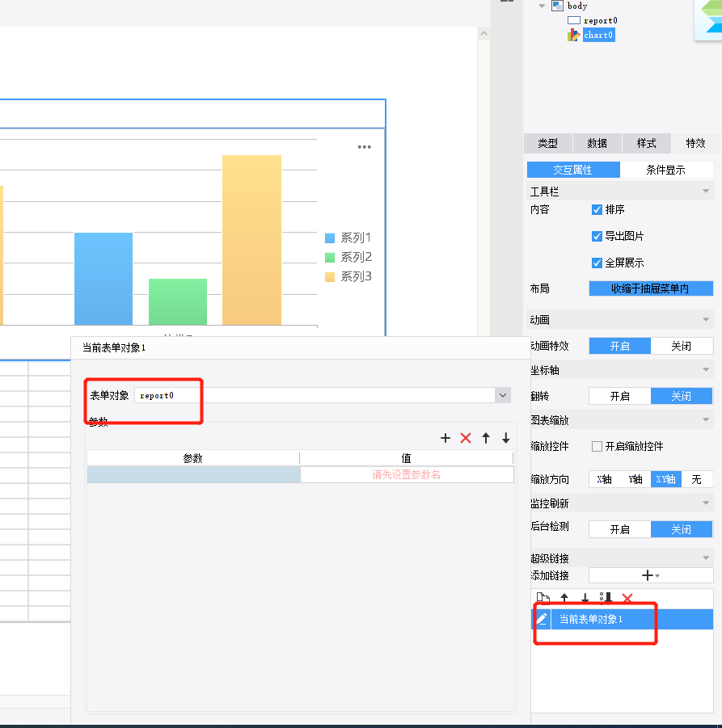722x728 pixels.
Task: Set 翻转 to 开启
Action: (620, 396)
